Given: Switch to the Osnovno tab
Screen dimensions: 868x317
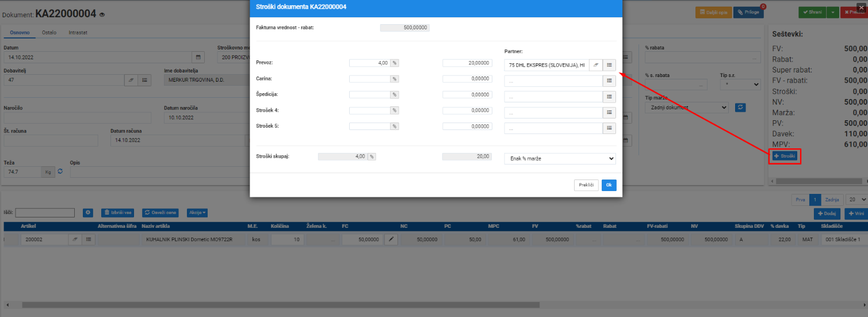Looking at the screenshot, I should (x=20, y=33).
